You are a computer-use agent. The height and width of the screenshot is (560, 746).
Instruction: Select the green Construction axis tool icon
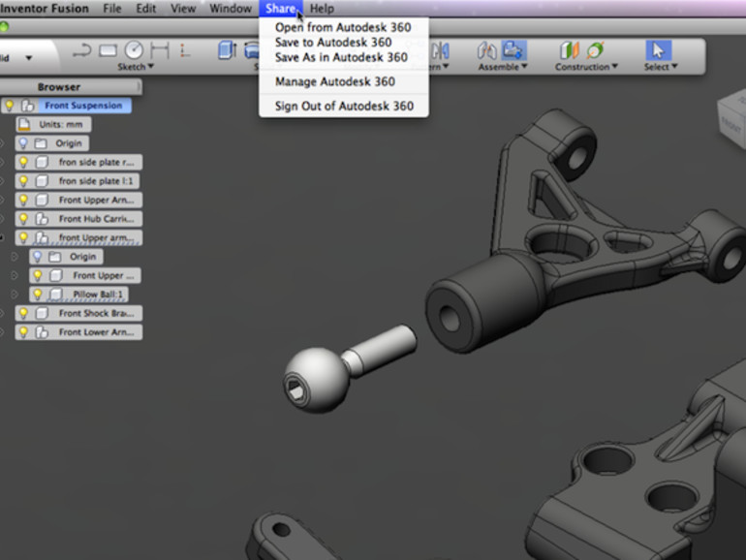tap(595, 50)
